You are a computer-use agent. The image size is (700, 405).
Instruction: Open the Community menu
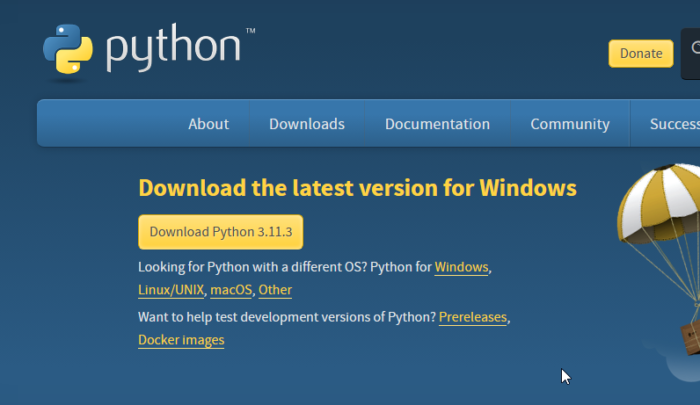pos(569,124)
